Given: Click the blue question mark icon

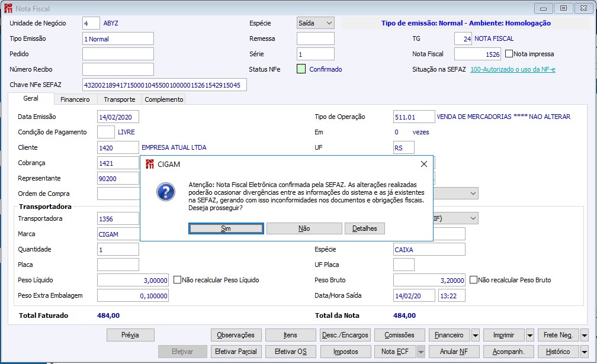Looking at the screenshot, I should (x=165, y=192).
